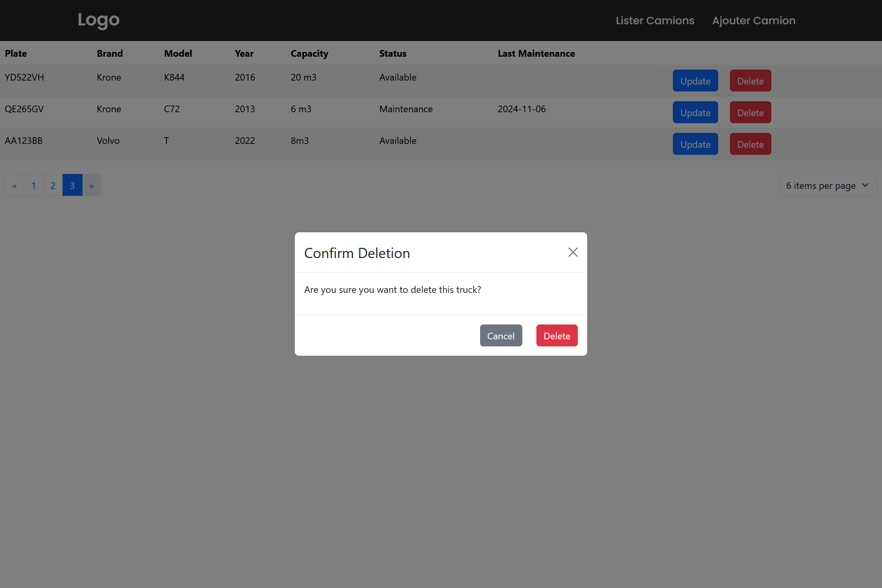882x588 pixels.
Task: Toggle Year column sort order
Action: click(x=244, y=52)
